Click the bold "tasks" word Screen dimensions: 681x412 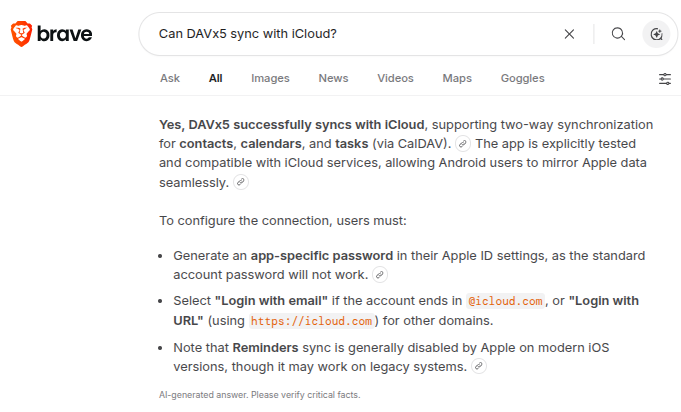(352, 144)
